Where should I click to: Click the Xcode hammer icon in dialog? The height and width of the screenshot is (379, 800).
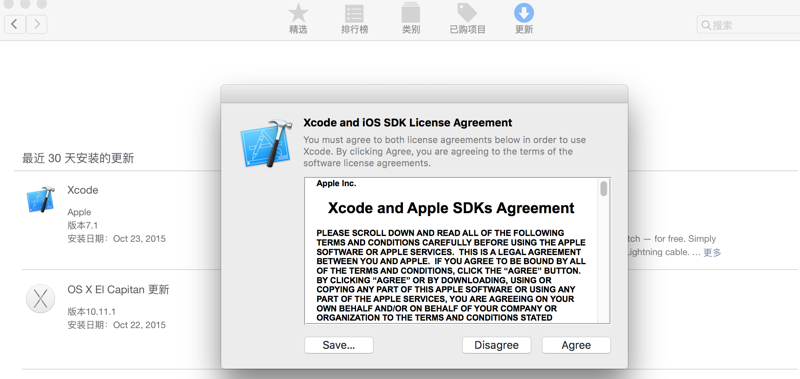(266, 143)
